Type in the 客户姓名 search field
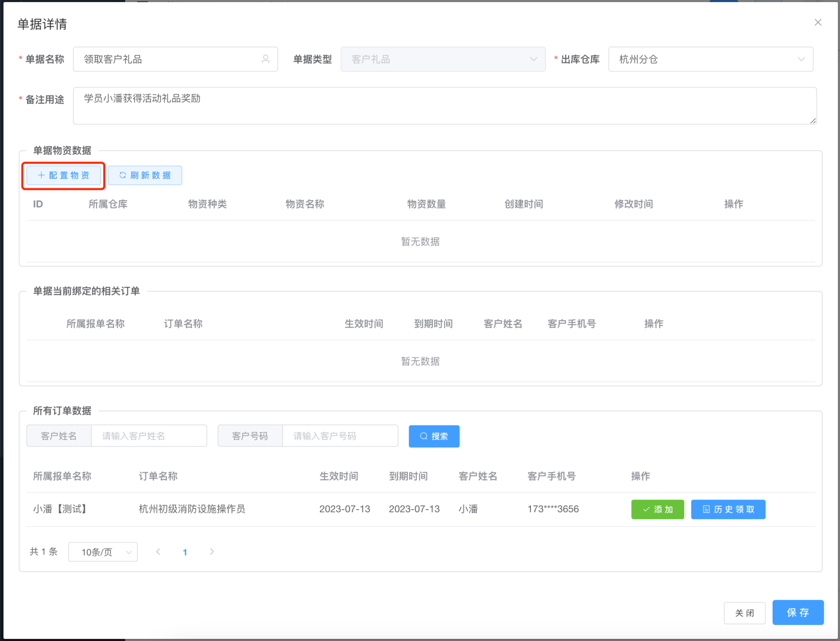The image size is (840, 641). point(149,436)
